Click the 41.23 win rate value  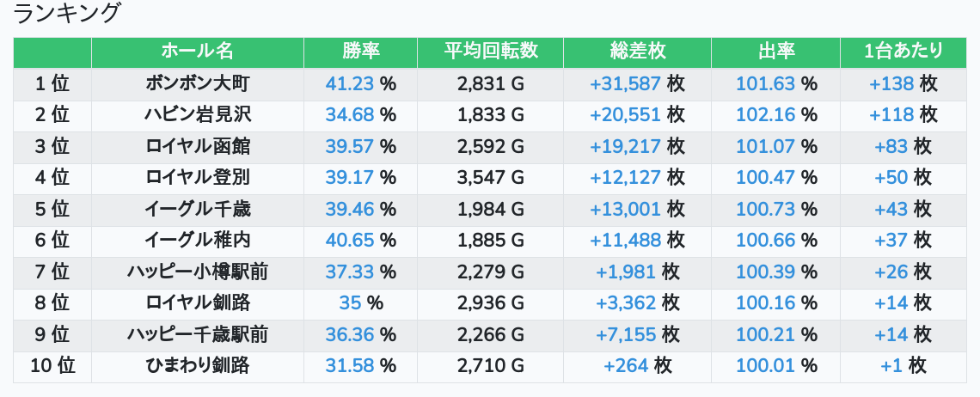(x=351, y=83)
